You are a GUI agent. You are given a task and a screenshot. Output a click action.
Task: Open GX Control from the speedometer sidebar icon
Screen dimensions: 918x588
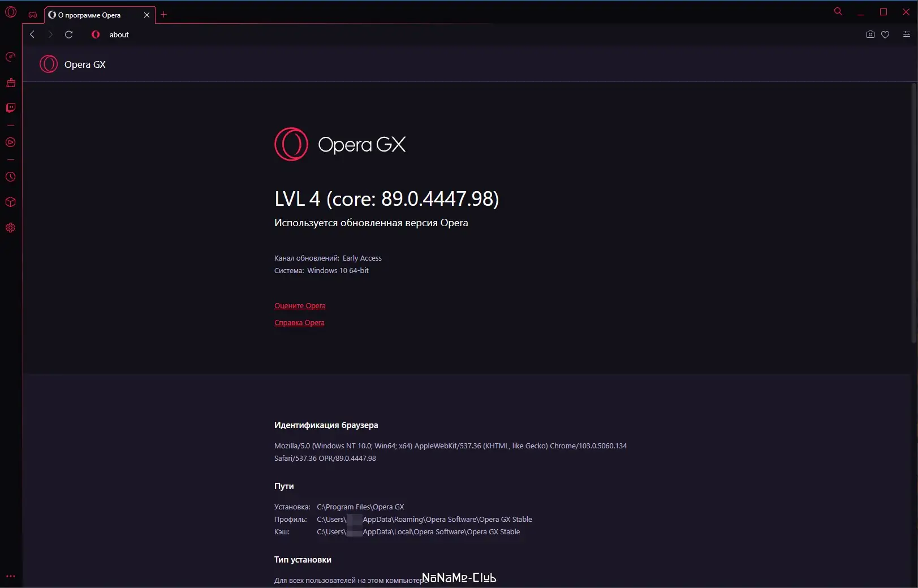[11, 57]
